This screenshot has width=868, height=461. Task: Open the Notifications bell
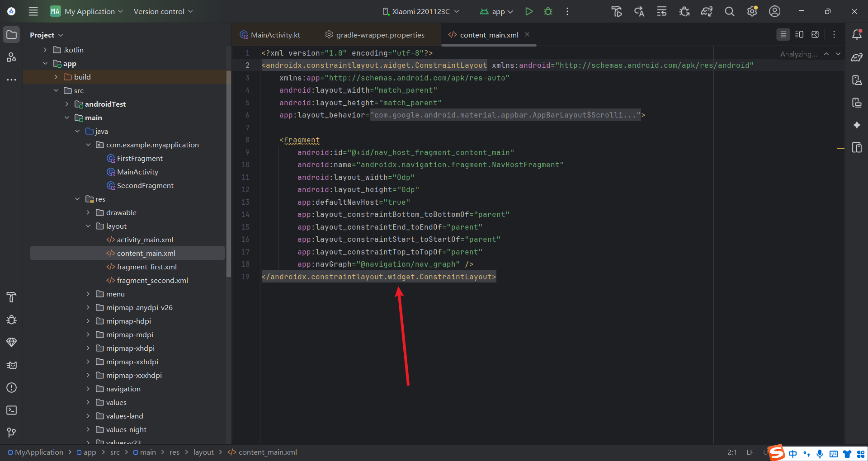click(857, 35)
